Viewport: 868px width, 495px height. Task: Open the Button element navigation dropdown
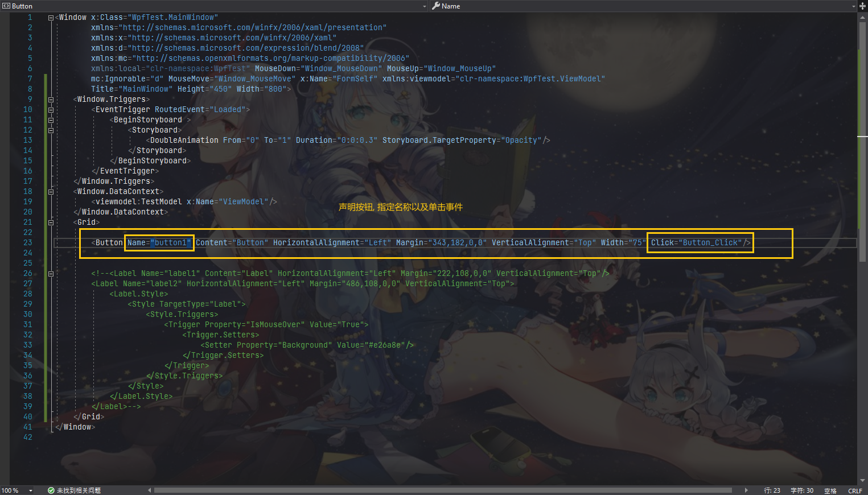pyautogui.click(x=423, y=6)
